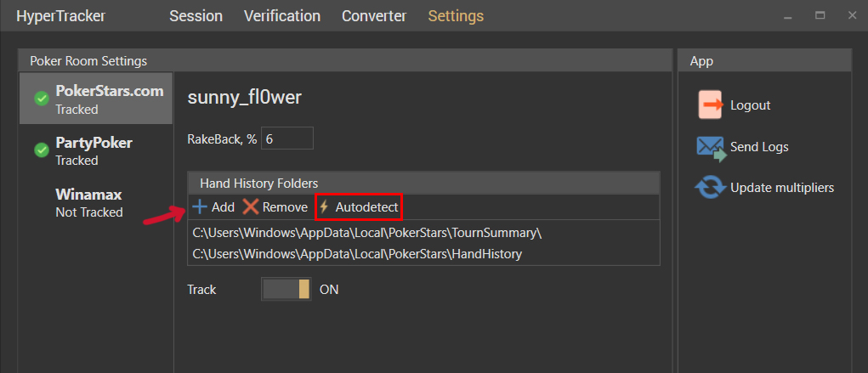Click the Send Logs envelope icon
This screenshot has width=868, height=373.
[x=711, y=148]
